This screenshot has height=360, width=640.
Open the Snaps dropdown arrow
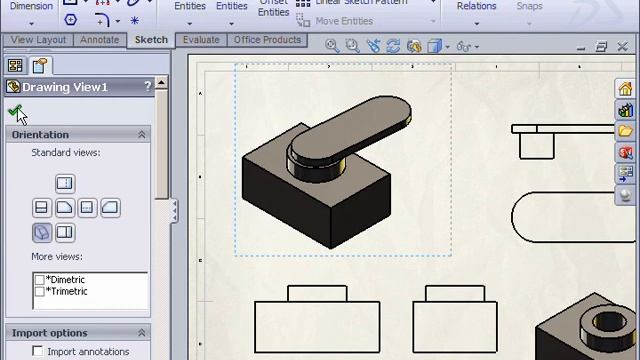(529, 24)
